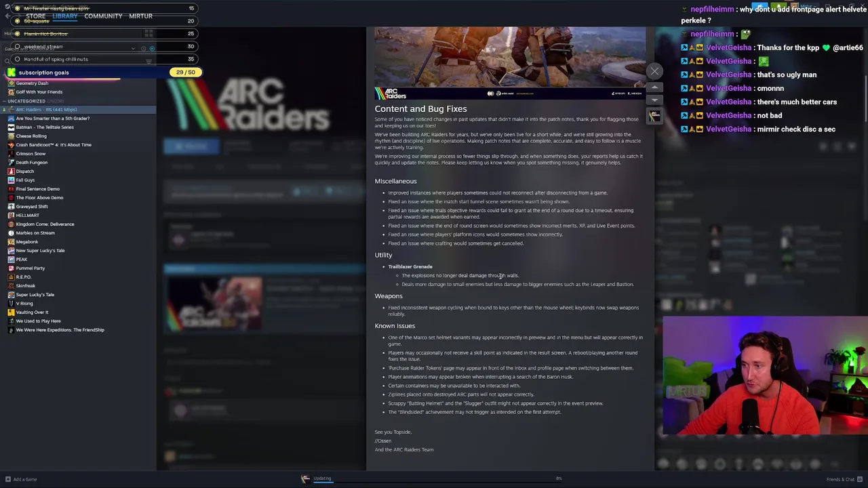The image size is (868, 488).
Task: Click the V Rising game icon
Action: [11, 303]
